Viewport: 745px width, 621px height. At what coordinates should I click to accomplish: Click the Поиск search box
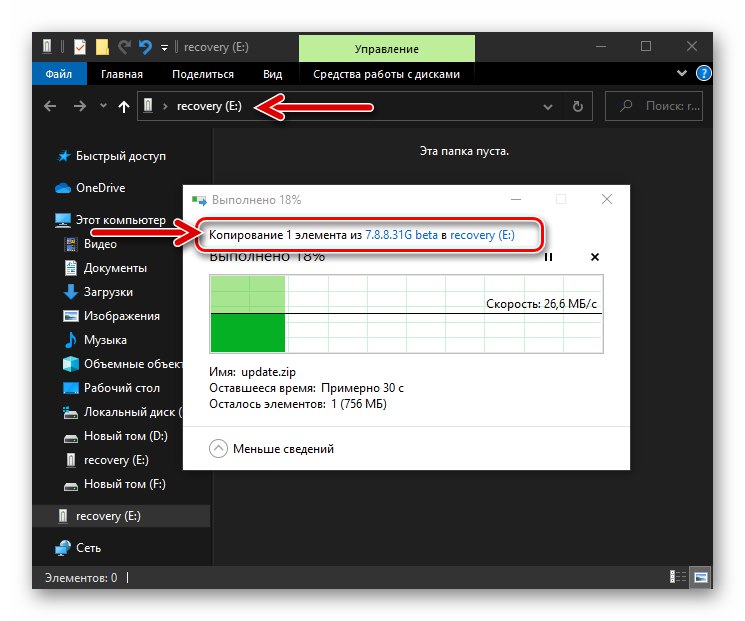point(654,106)
